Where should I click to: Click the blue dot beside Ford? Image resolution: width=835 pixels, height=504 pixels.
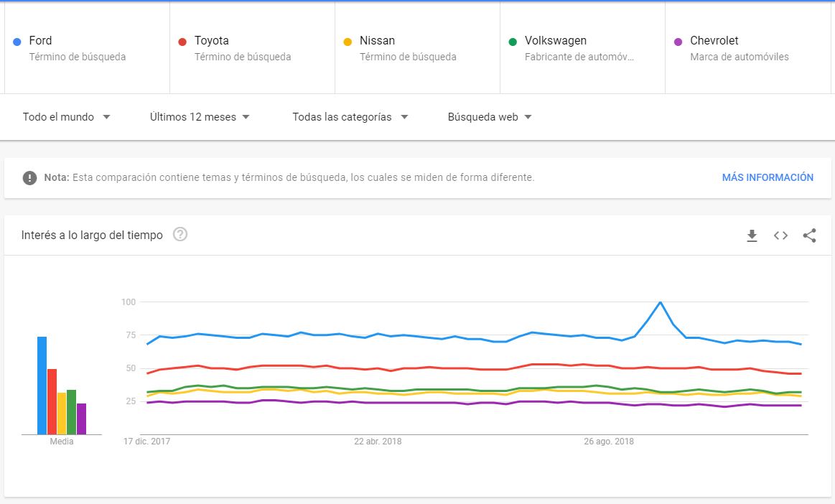(17, 42)
